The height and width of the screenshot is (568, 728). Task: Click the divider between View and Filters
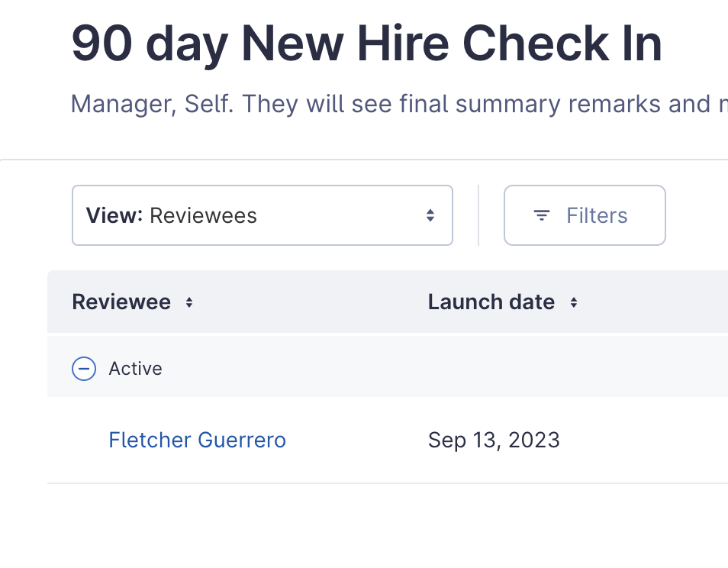pyautogui.click(x=478, y=215)
